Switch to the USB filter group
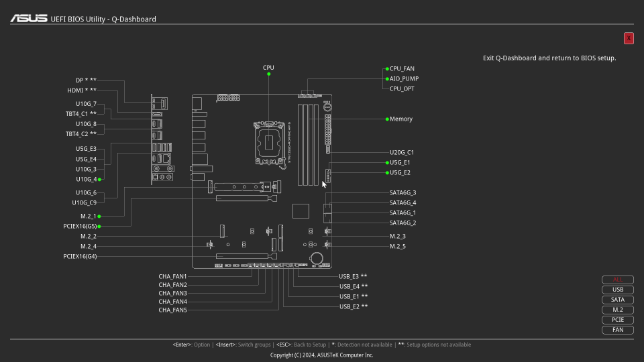 click(617, 290)
